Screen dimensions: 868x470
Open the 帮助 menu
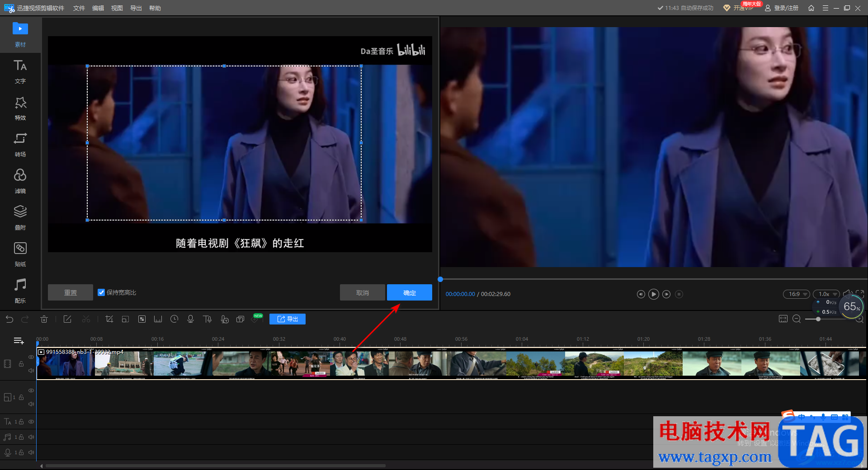pos(155,8)
